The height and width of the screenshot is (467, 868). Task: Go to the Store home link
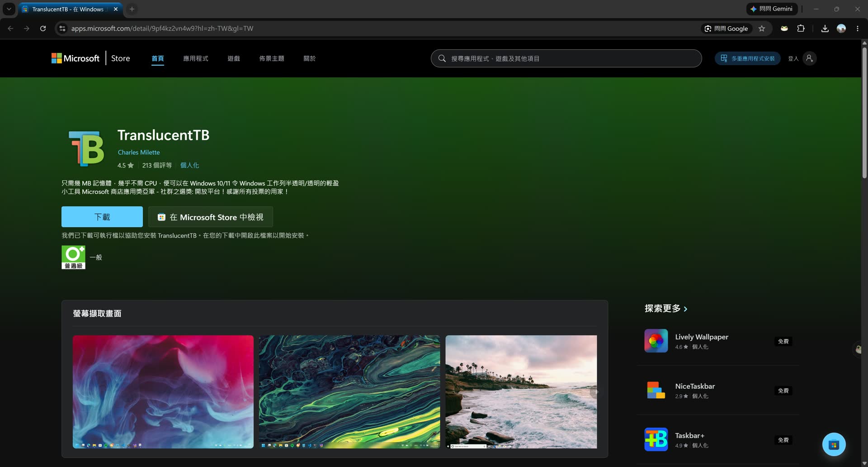coord(120,58)
